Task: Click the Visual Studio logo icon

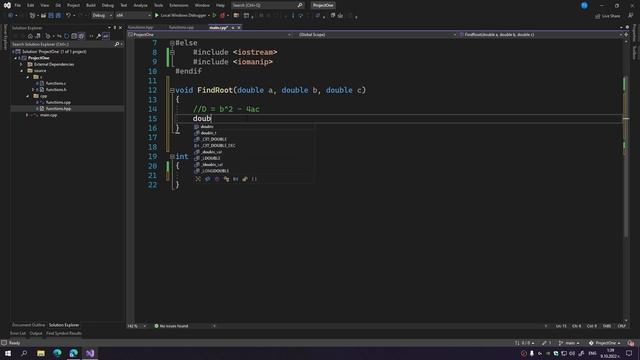Action: coord(7,5)
